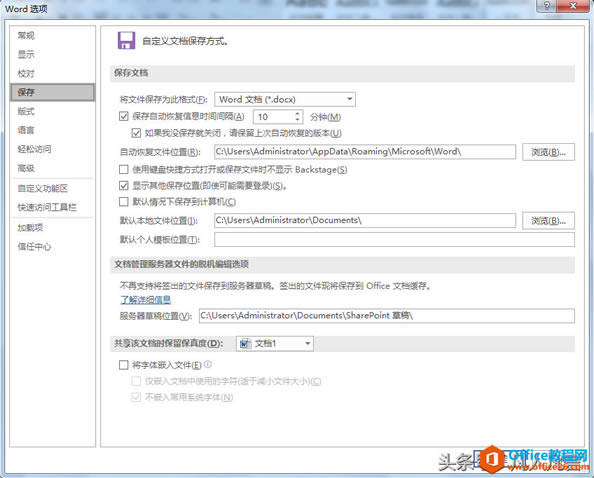The image size is (594, 478).
Task: Enable 不显示 Backstage checkbox
Action: pyautogui.click(x=123, y=169)
